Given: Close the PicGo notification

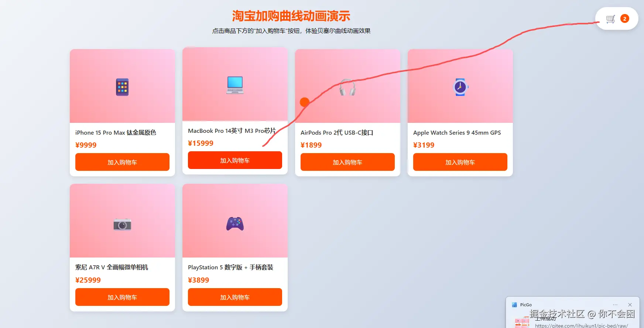Looking at the screenshot, I should click(x=630, y=305).
